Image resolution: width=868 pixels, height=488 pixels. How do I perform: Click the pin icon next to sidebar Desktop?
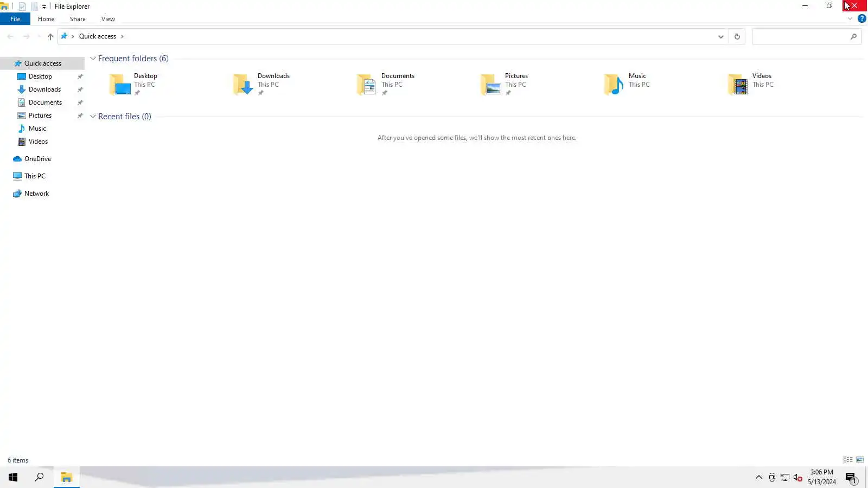pos(80,76)
